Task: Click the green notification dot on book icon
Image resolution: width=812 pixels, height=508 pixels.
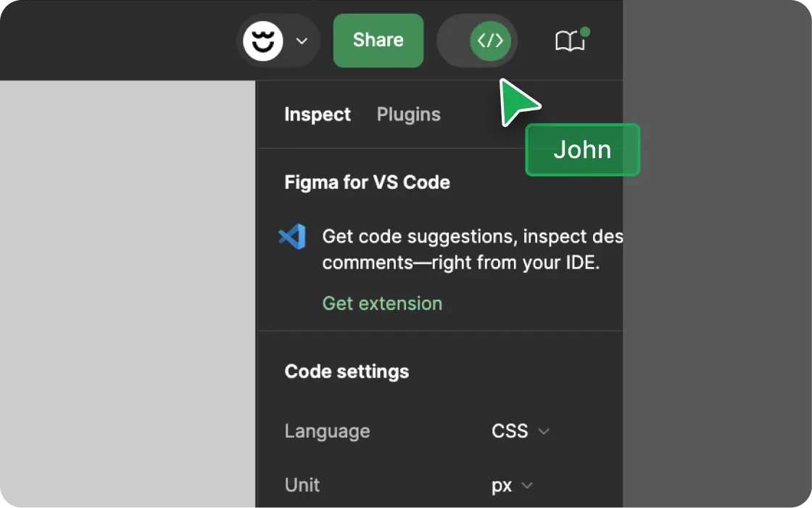Action: (585, 32)
